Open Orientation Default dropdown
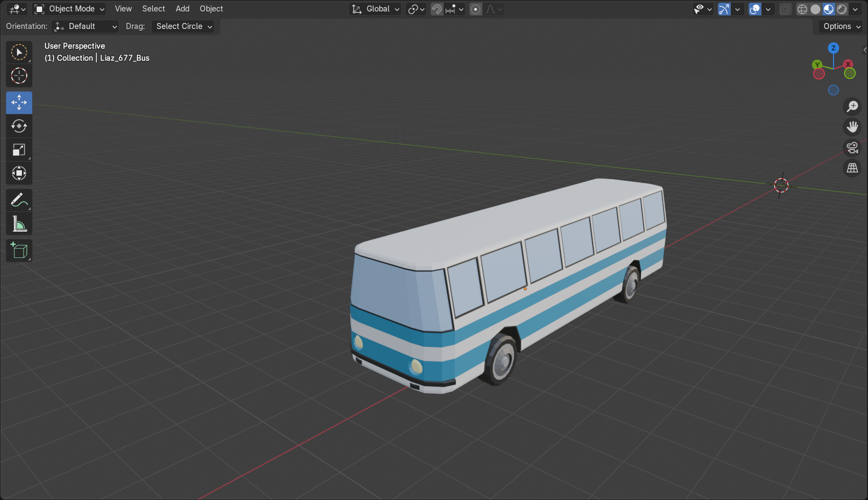The image size is (868, 500). 85,26
